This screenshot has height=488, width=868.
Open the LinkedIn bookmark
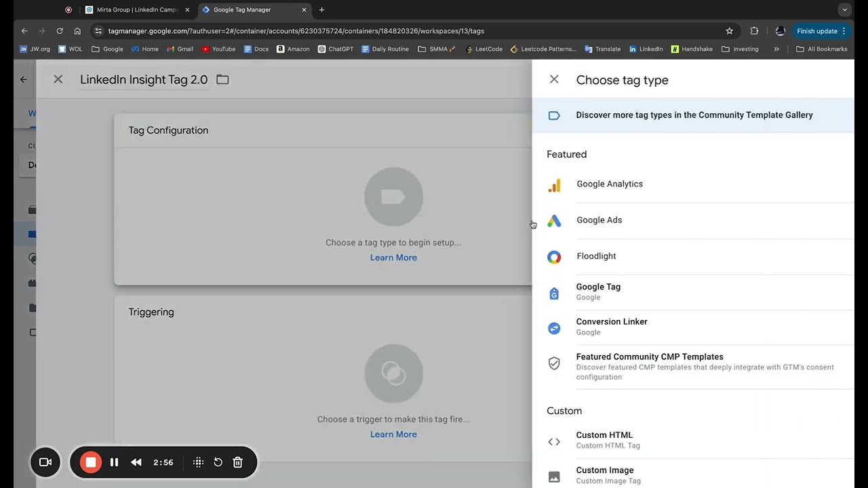(x=646, y=49)
